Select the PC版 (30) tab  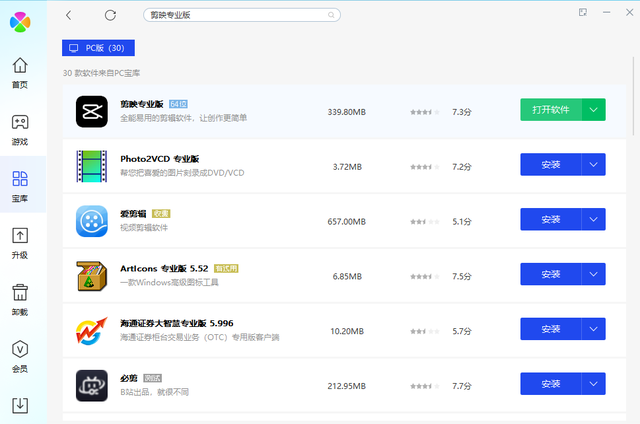[x=98, y=48]
